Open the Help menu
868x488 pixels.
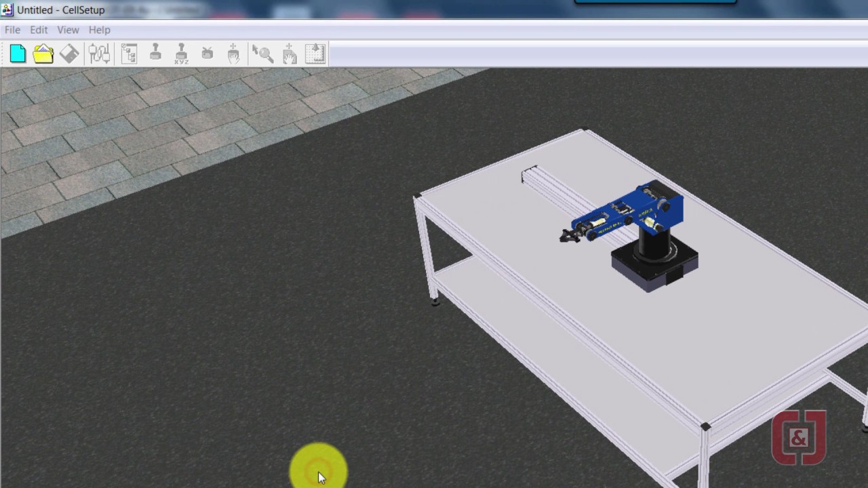pos(99,30)
